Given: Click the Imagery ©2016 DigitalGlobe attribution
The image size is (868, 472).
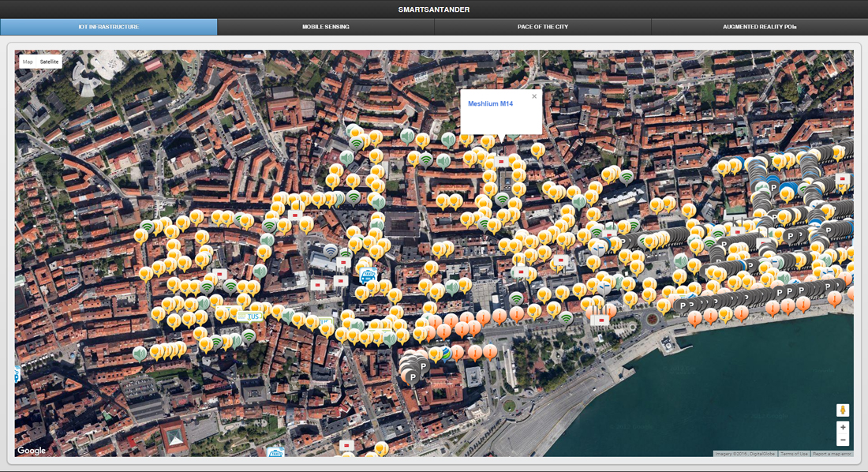Looking at the screenshot, I should click(x=745, y=454).
